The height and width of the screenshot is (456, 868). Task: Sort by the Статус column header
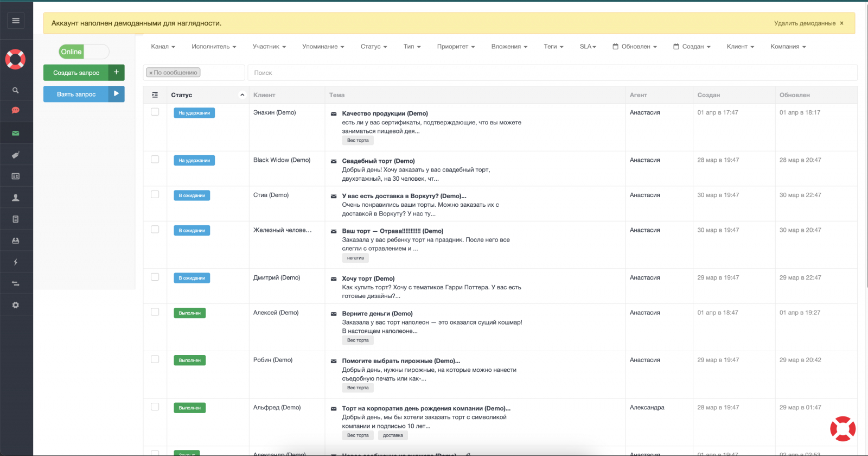tap(182, 95)
